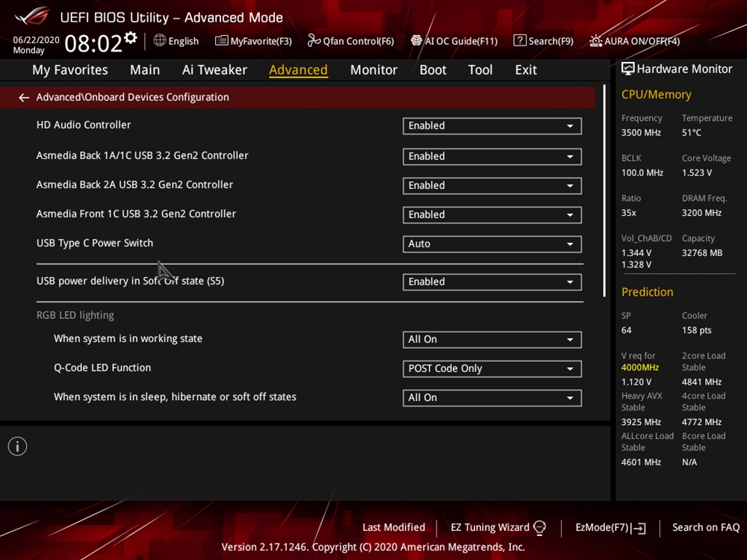Open the HD Audio Controller dropdown
Viewport: 747px width, 560px height.
tap(492, 125)
